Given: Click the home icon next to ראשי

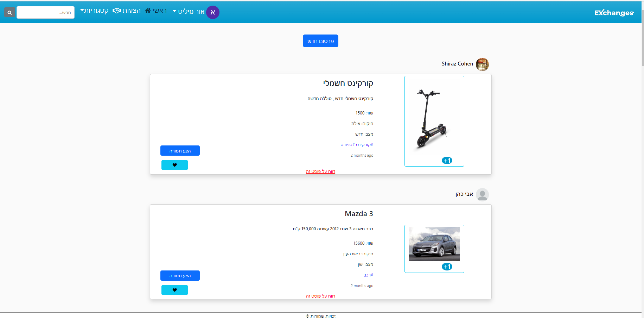Looking at the screenshot, I should 148,10.
